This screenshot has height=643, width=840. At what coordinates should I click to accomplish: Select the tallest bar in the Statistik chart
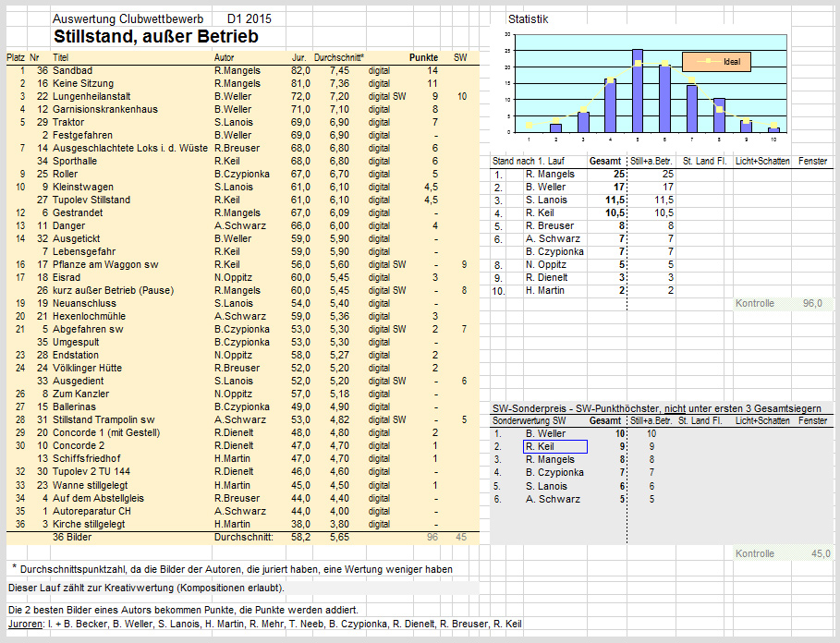pos(638,91)
